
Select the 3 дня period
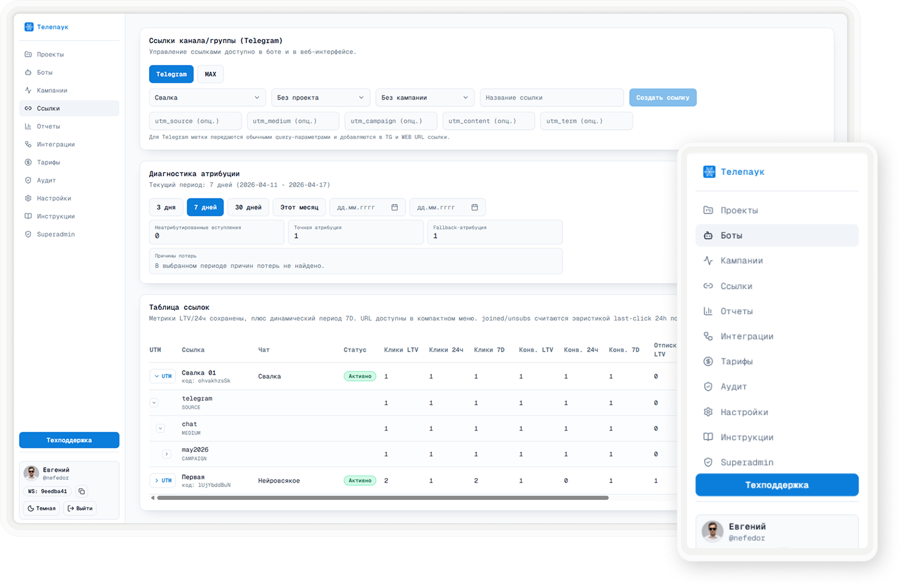166,208
